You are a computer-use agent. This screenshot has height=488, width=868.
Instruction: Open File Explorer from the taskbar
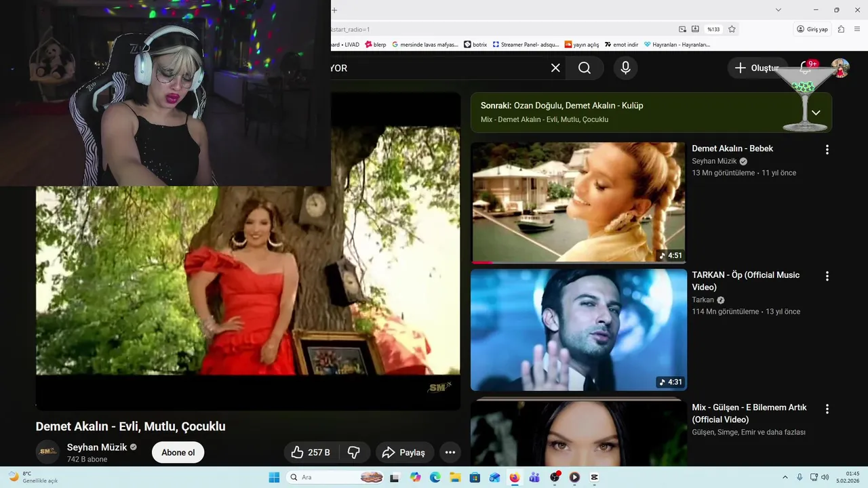(x=455, y=477)
